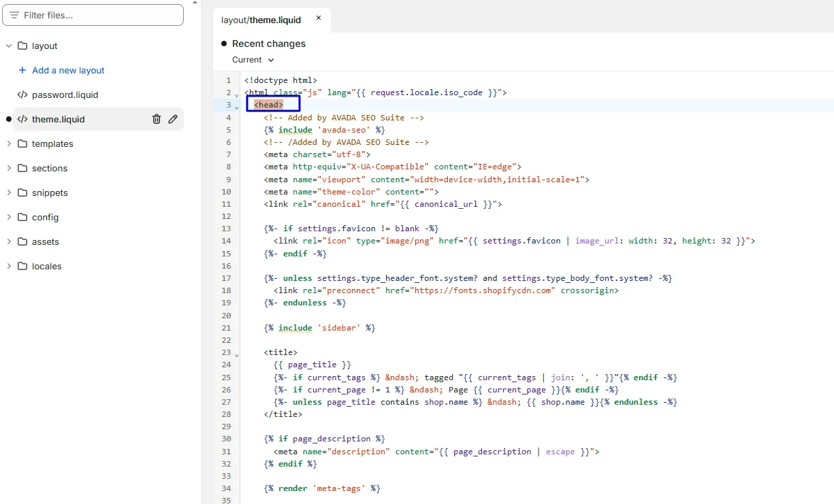Fold the title block at line 23
Image resolution: width=834 pixels, height=504 pixels.
[237, 355]
